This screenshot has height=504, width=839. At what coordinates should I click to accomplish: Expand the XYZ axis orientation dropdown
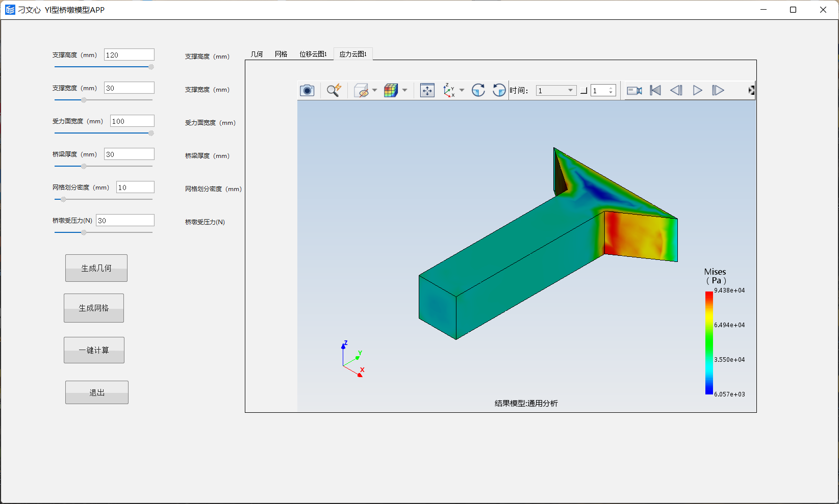tap(462, 91)
